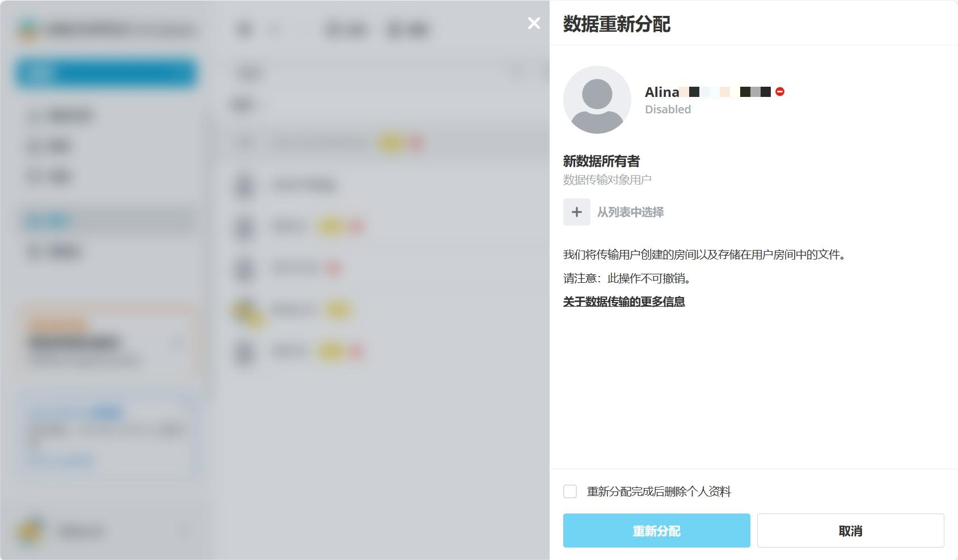Click the red Disabled badge beside Alina's name
This screenshot has height=560, width=958.
(780, 91)
